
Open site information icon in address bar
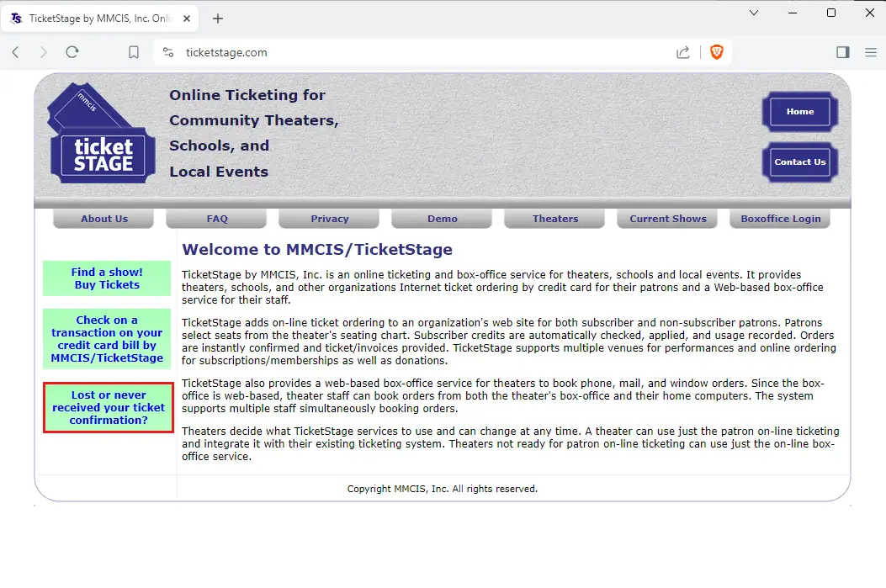pos(167,52)
